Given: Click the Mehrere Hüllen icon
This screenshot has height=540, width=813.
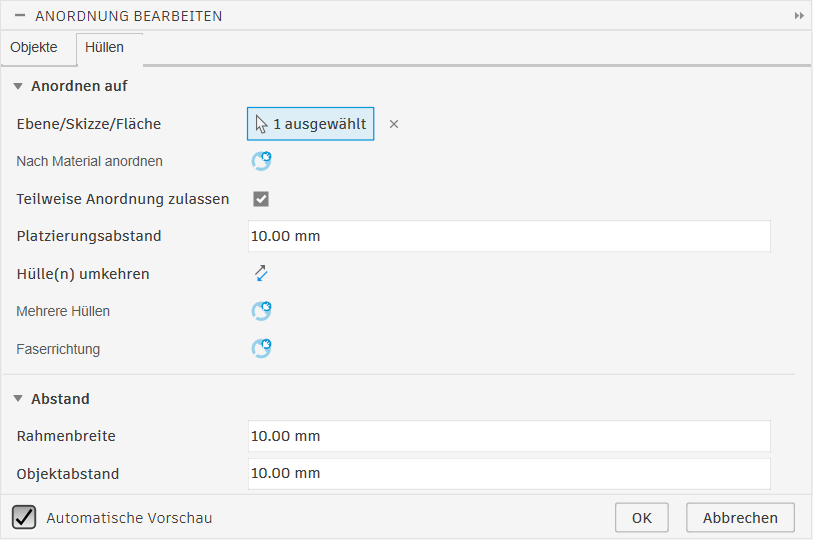Looking at the screenshot, I should point(261,311).
